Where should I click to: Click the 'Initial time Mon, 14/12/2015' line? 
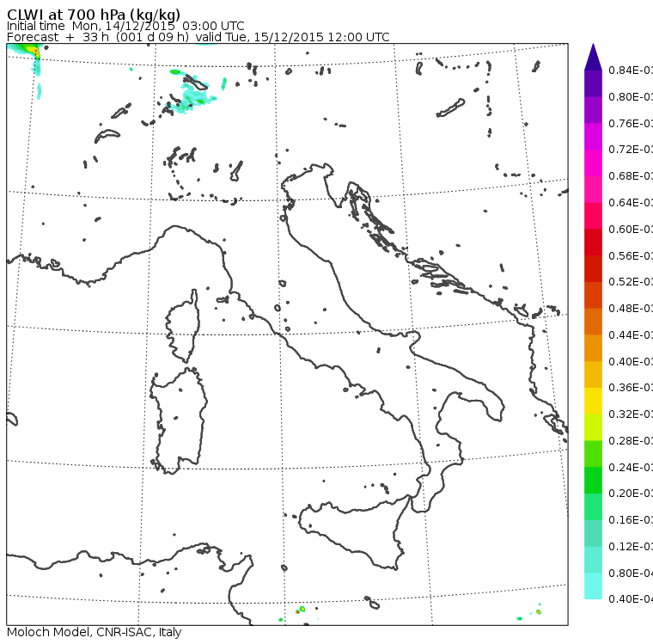point(125,26)
